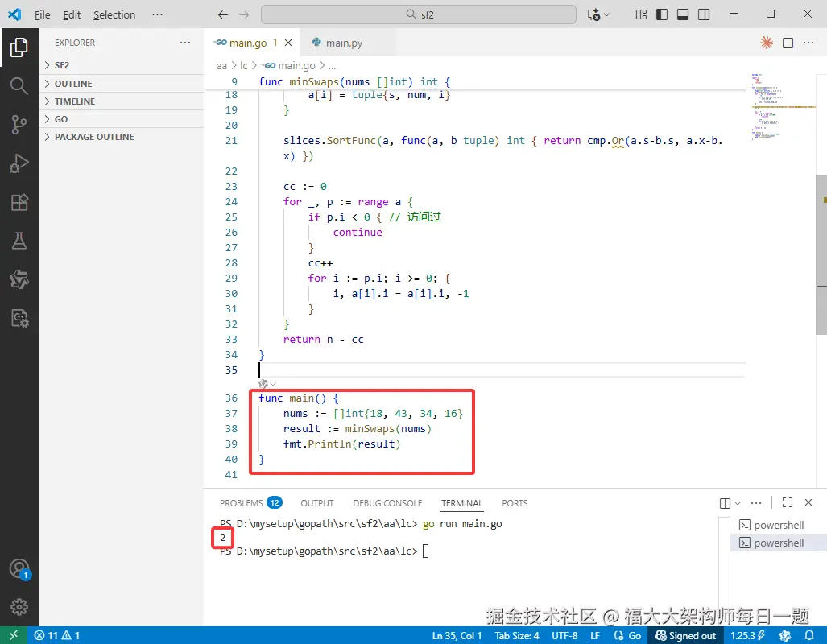Open the overflow menu after Selection
This screenshot has width=827, height=644.
157,14
